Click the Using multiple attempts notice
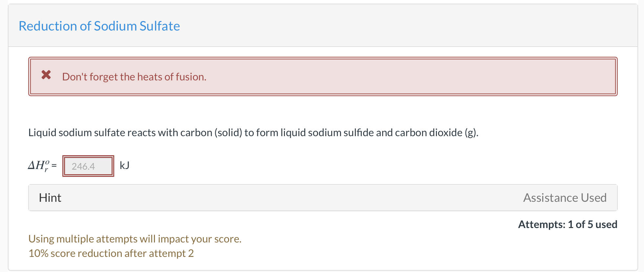 pos(135,239)
